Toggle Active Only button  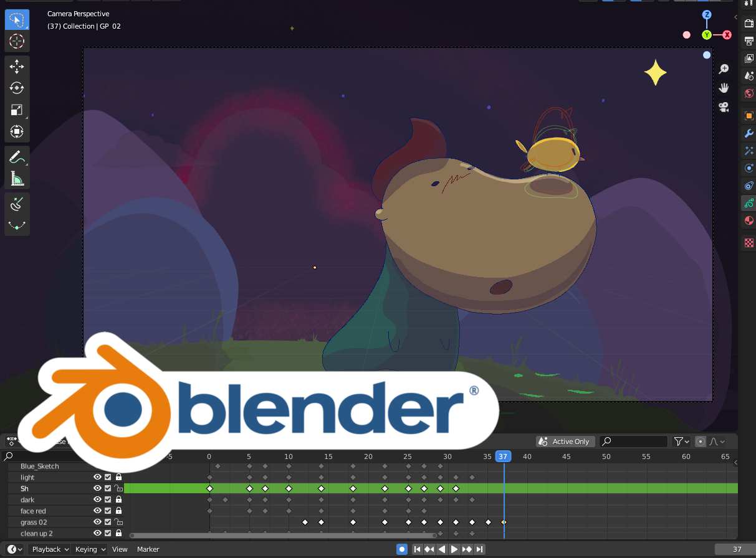point(565,442)
